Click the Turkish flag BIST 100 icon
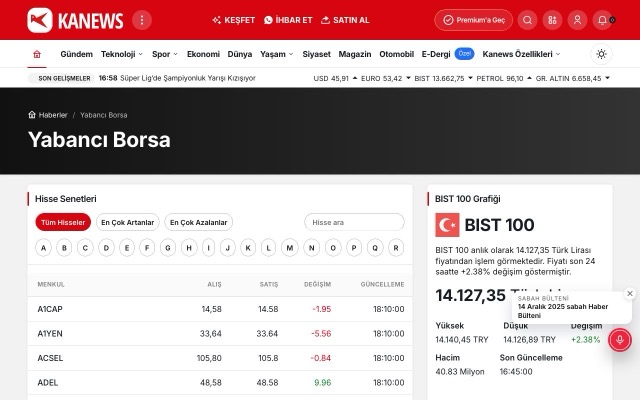 [x=447, y=225]
